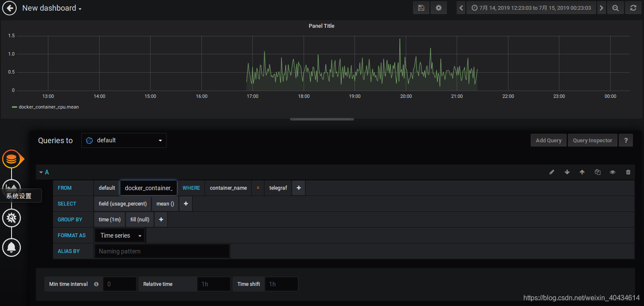This screenshot has height=306, width=644.
Task: Change the telegraf tag value
Action: (278, 188)
